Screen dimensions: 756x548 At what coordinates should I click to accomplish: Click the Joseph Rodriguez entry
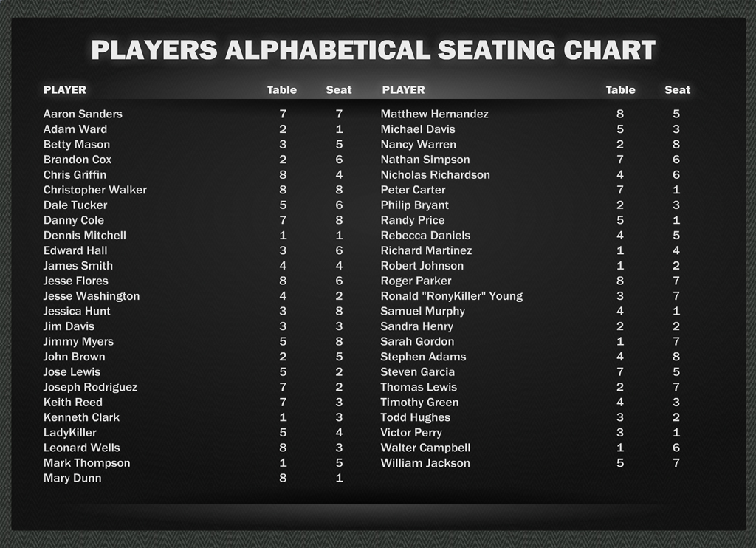pos(90,387)
